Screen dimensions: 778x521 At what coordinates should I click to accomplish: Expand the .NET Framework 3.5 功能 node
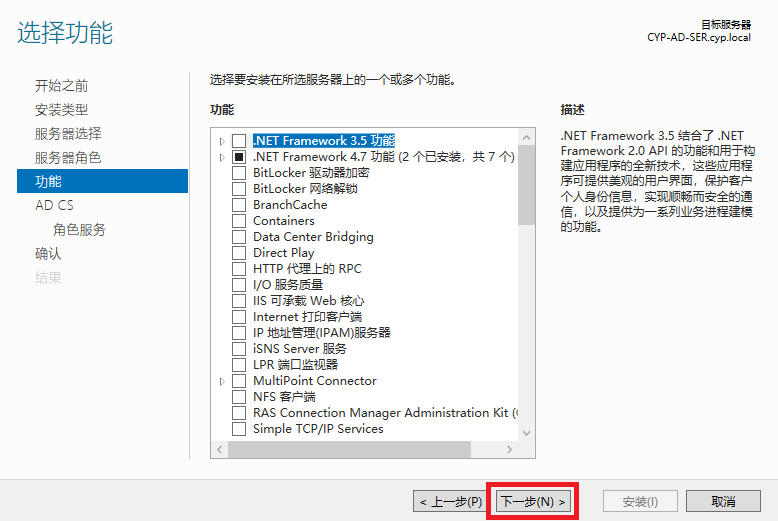222,141
